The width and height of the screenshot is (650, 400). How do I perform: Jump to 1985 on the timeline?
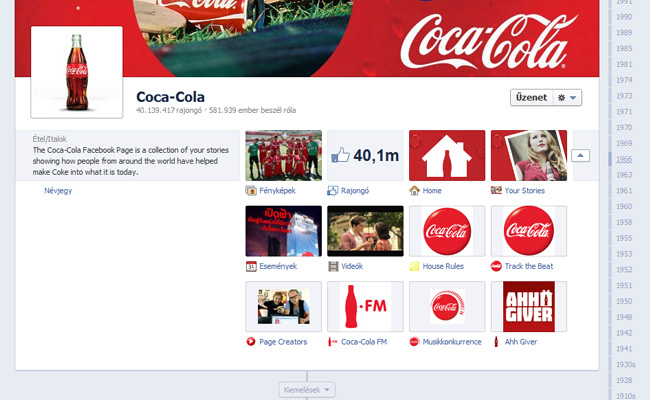click(624, 48)
